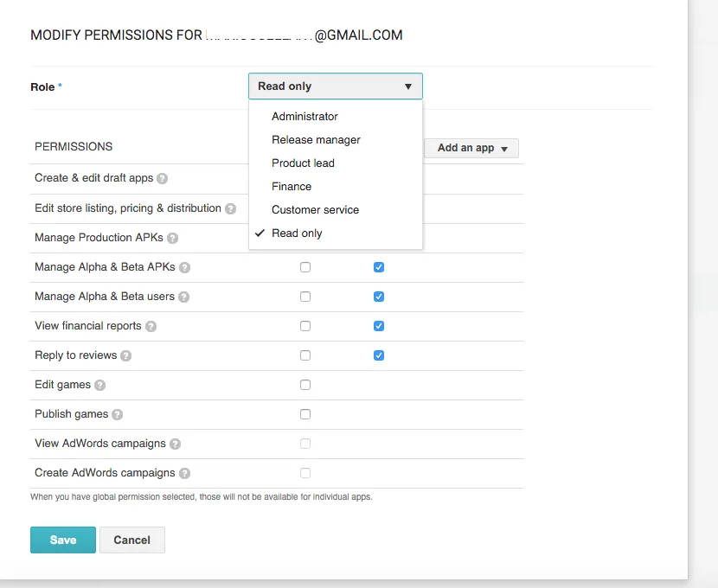Viewport: 718px width, 588px height.
Task: Choose Administrator from role list
Action: [x=305, y=116]
